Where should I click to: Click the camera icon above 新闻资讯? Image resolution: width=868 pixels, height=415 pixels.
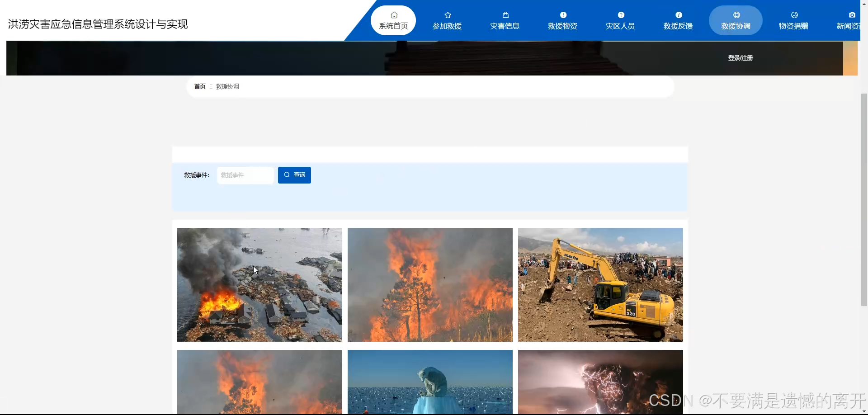click(x=852, y=15)
